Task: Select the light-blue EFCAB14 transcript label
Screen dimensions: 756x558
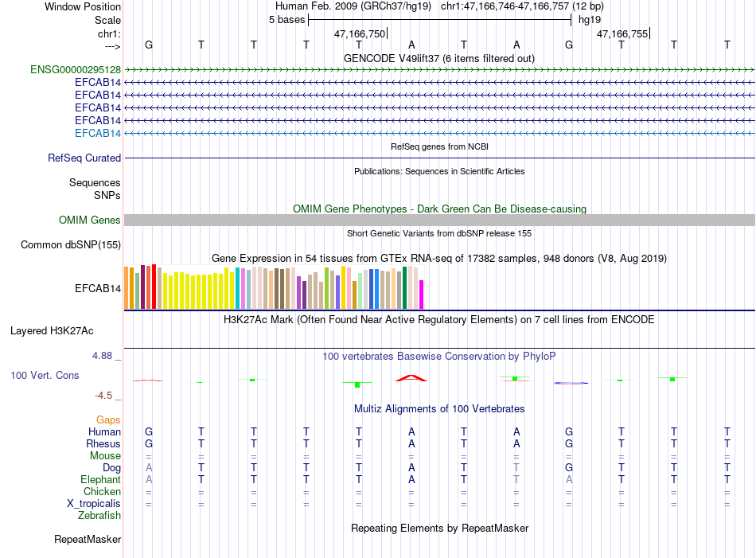Action: click(98, 133)
